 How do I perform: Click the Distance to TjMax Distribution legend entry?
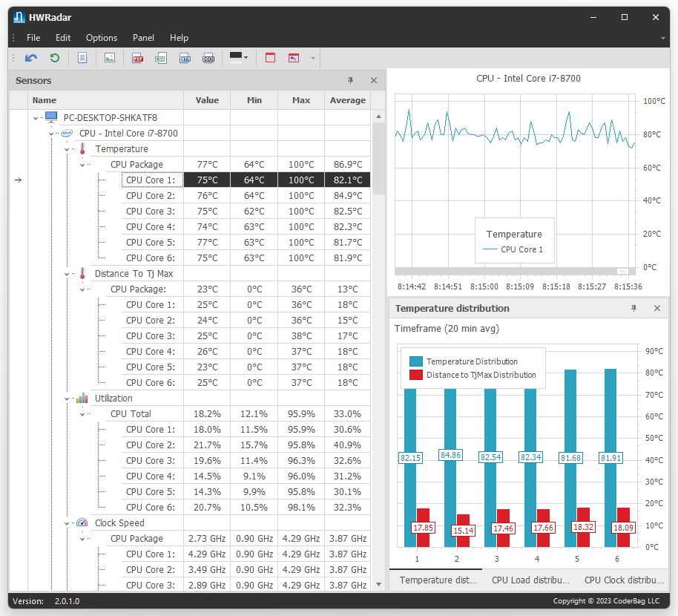click(473, 375)
